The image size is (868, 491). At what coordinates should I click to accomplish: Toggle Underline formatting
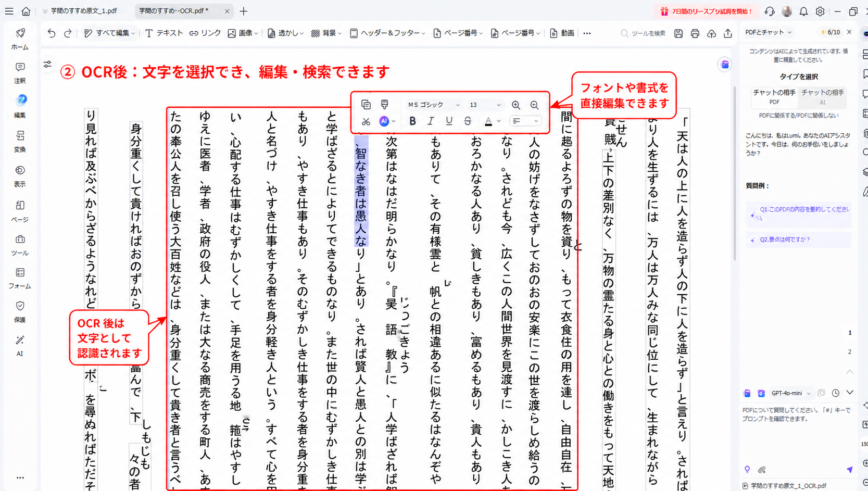tap(449, 121)
